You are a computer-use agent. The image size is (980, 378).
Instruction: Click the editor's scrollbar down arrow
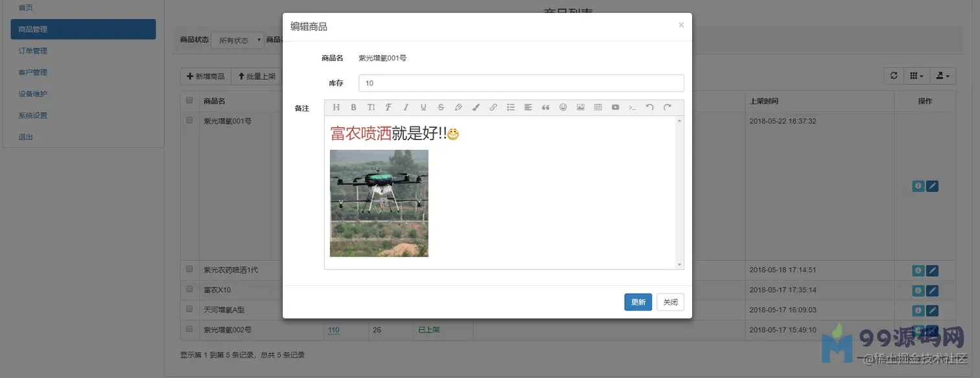679,265
